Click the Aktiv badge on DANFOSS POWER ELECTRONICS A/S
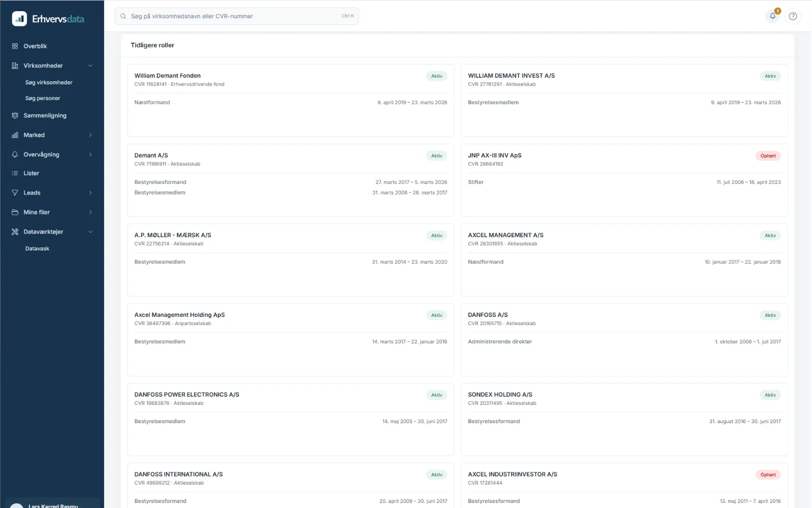The height and width of the screenshot is (508, 812). point(436,395)
